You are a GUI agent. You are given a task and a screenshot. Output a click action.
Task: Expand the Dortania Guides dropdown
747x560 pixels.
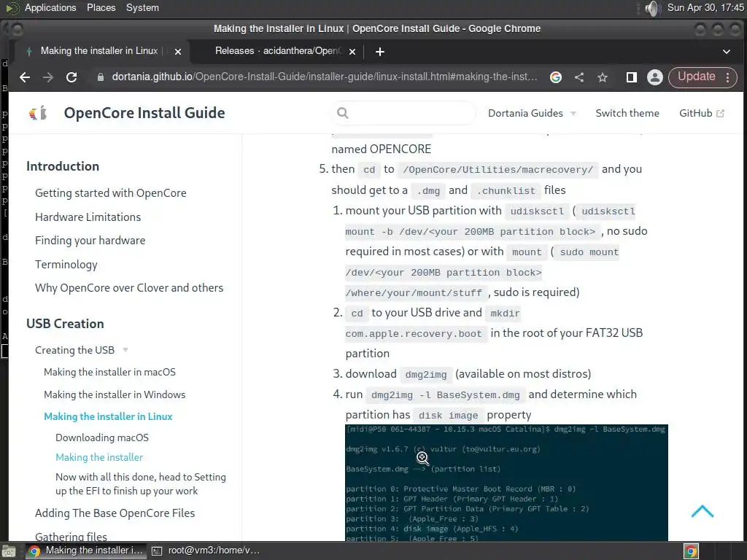coord(532,113)
